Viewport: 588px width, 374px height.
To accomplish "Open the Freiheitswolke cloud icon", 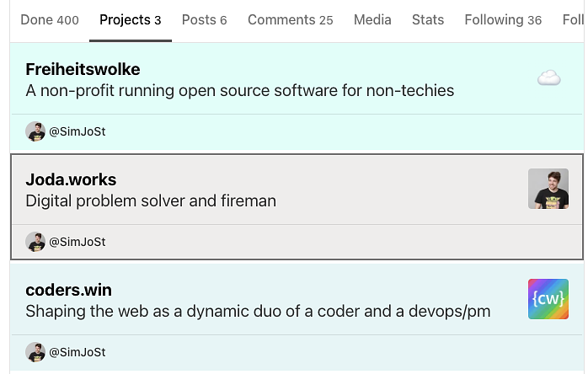I will click(548, 78).
